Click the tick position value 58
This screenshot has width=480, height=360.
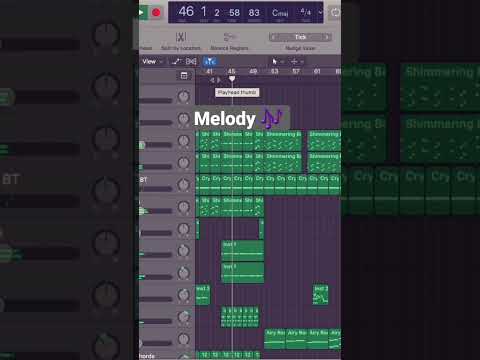tap(234, 13)
